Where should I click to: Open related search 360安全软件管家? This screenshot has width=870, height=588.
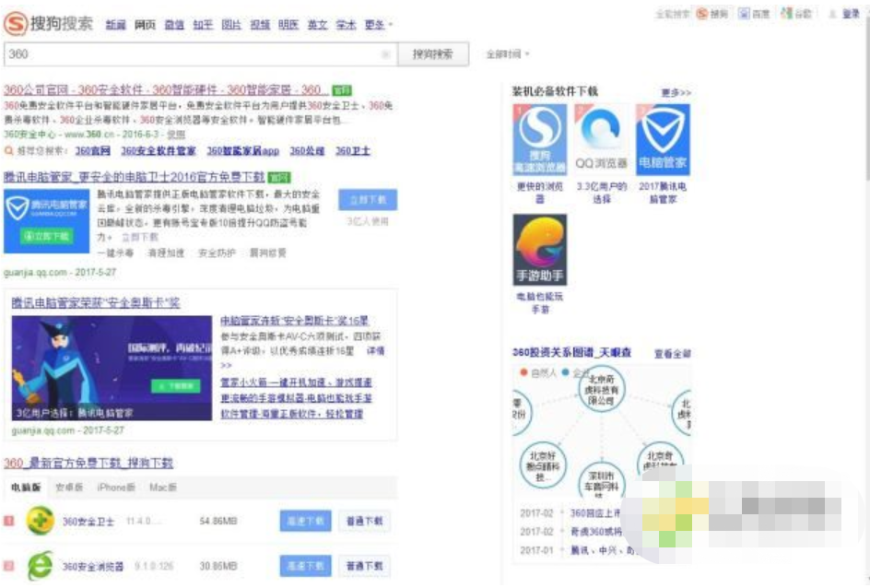click(x=159, y=151)
